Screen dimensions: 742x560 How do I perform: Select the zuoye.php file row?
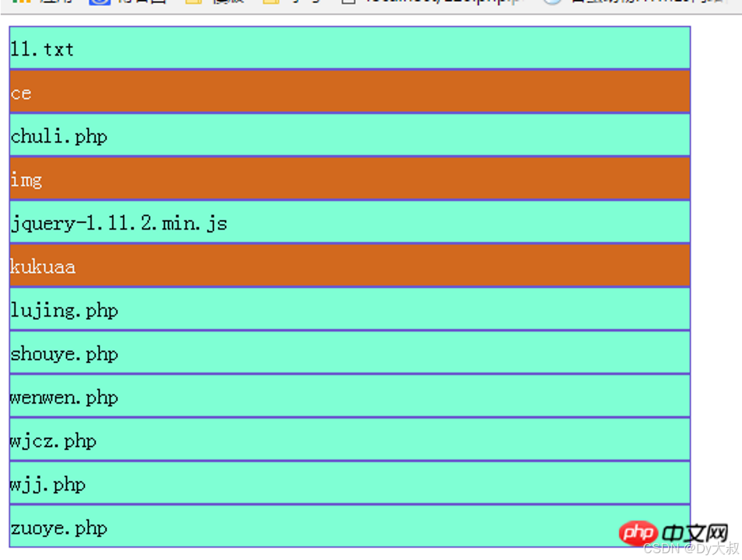(350, 527)
